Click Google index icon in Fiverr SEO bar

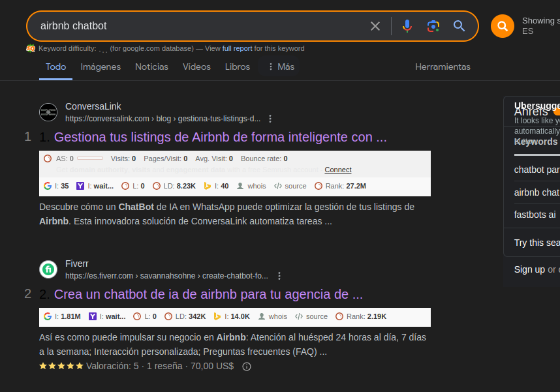(48, 316)
